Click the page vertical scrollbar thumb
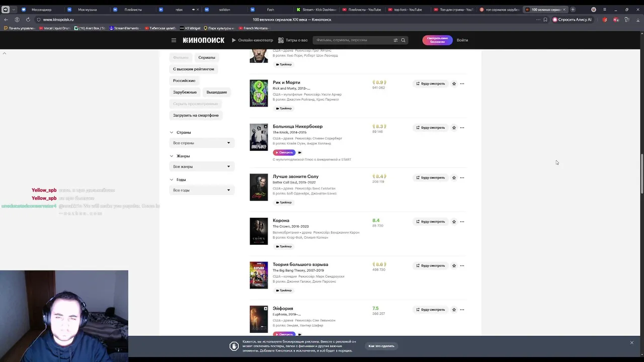This screenshot has width=644, height=362. pos(642,173)
